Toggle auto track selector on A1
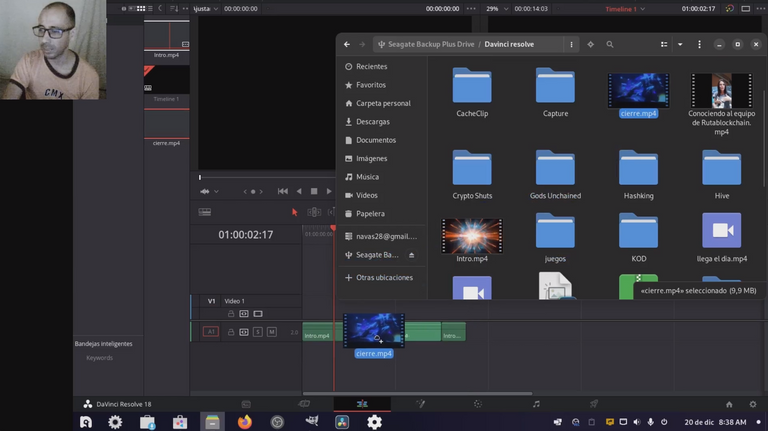768x431 pixels. coord(244,332)
